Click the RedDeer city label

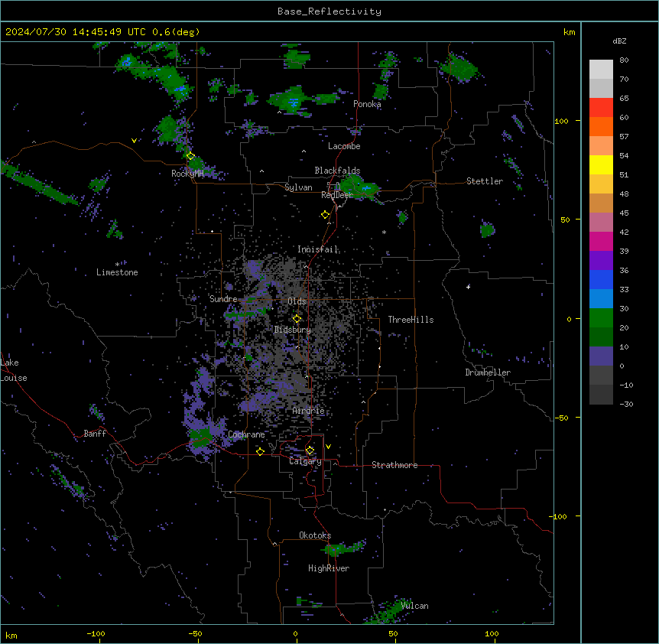pyautogui.click(x=337, y=195)
